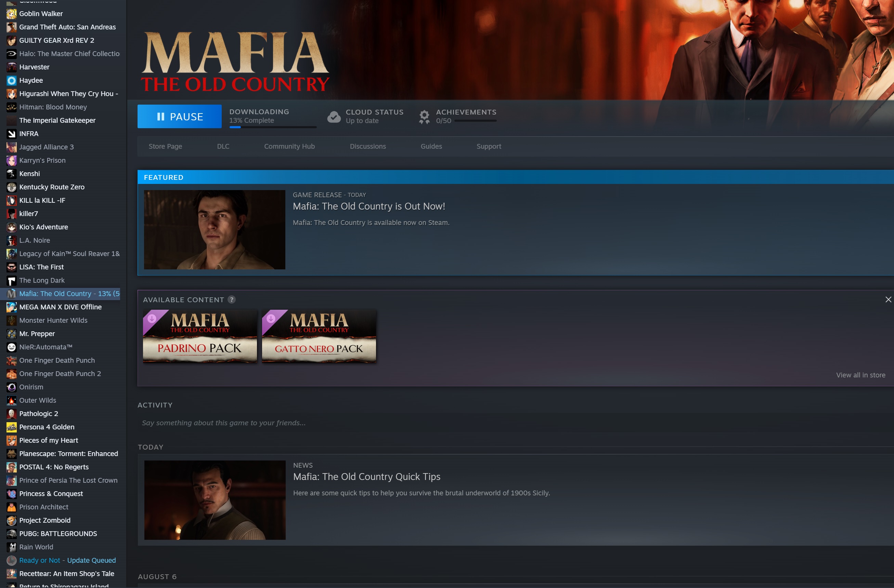Screen dimensions: 894x588
Task: Click the NieR:Automata game icon
Action: [12, 347]
